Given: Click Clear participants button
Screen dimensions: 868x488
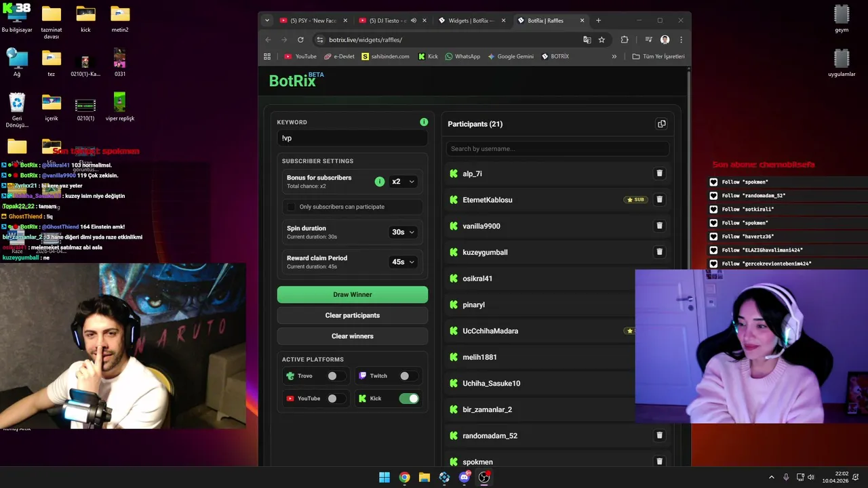Looking at the screenshot, I should [x=353, y=315].
